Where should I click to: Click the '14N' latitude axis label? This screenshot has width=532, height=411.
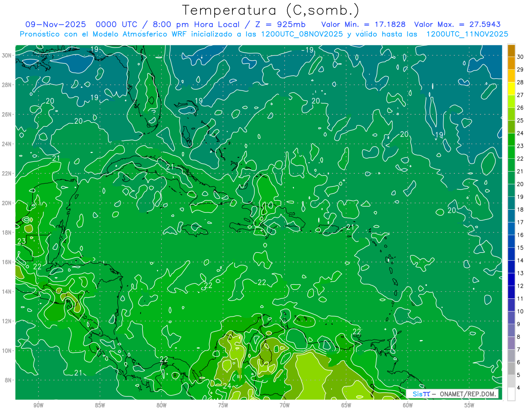7,291
